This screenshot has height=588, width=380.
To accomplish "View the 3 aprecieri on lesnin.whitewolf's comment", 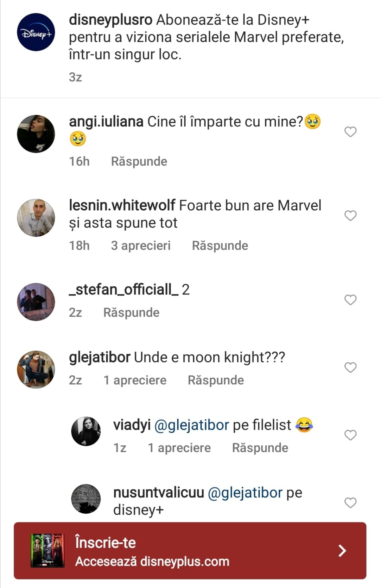I will coord(140,246).
